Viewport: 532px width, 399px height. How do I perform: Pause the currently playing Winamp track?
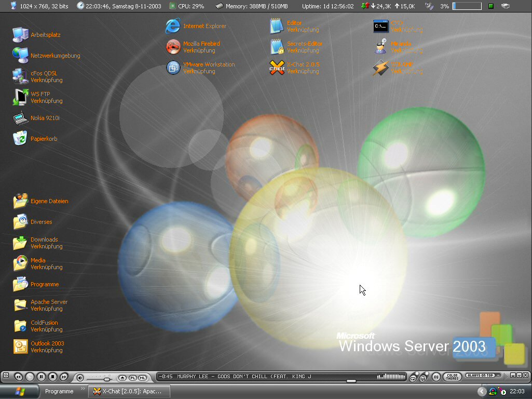click(41, 377)
